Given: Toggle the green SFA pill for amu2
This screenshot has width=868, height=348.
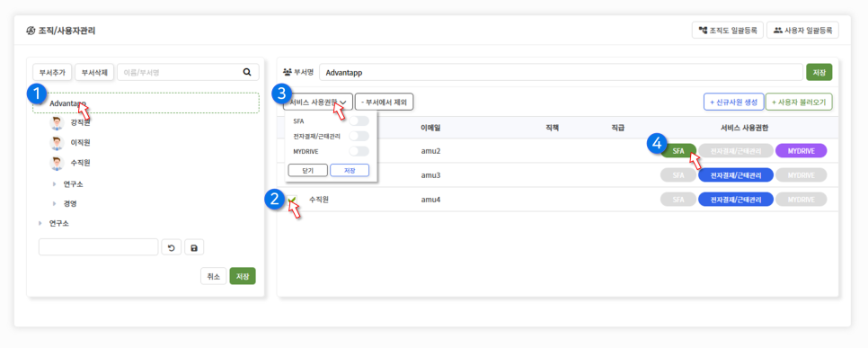Looking at the screenshot, I should [x=678, y=151].
